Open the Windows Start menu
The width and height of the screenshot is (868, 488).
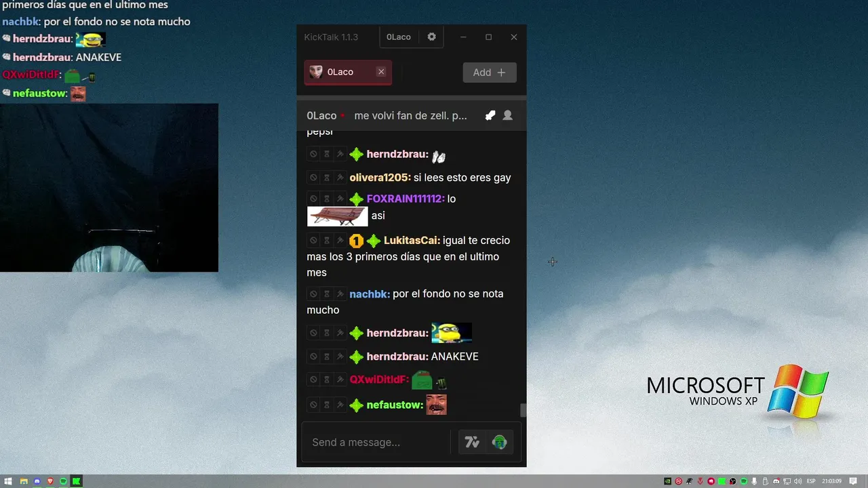[9, 481]
